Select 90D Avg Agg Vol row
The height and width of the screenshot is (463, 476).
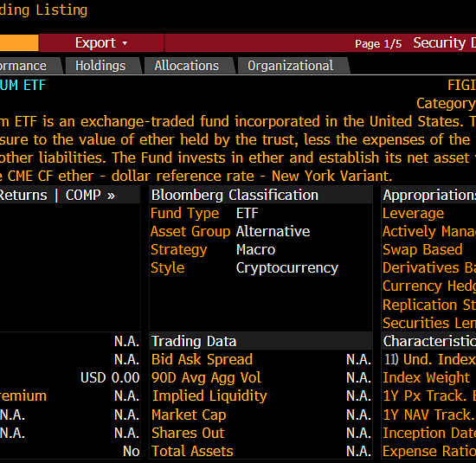261,377
